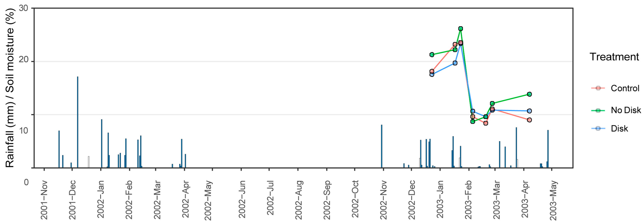
Task: Click the No Disk legend text label
Action: pyautogui.click(x=626, y=110)
